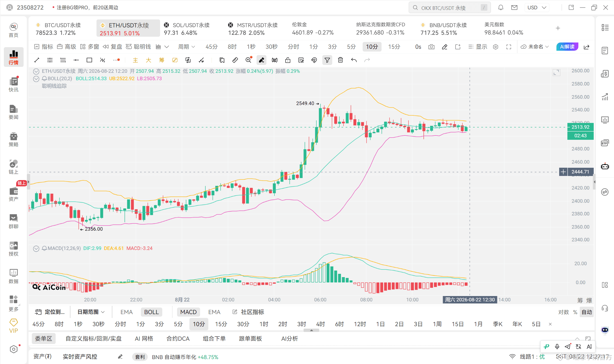Click the undo arrow in drawing toolbar
This screenshot has height=364, width=614.
pyautogui.click(x=354, y=60)
